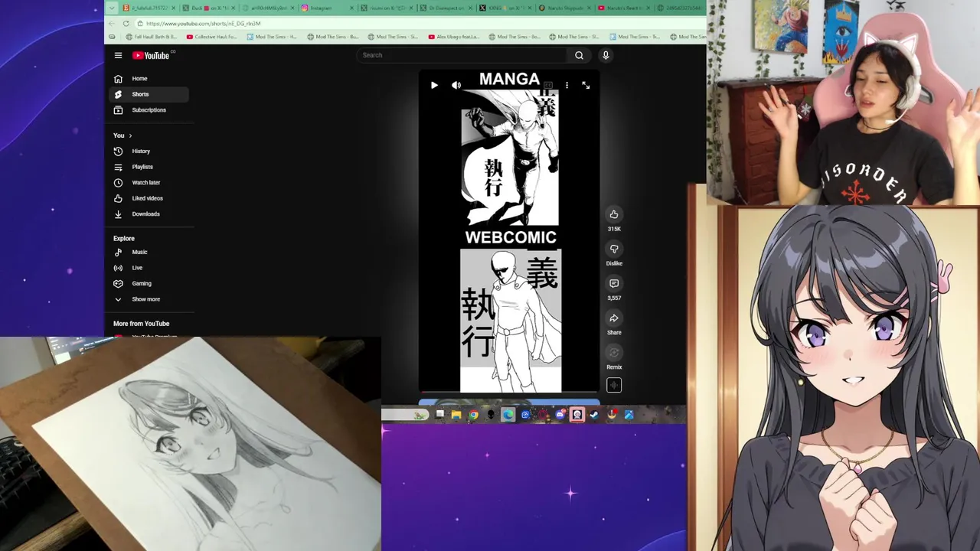Click the YouTube logo

151,55
